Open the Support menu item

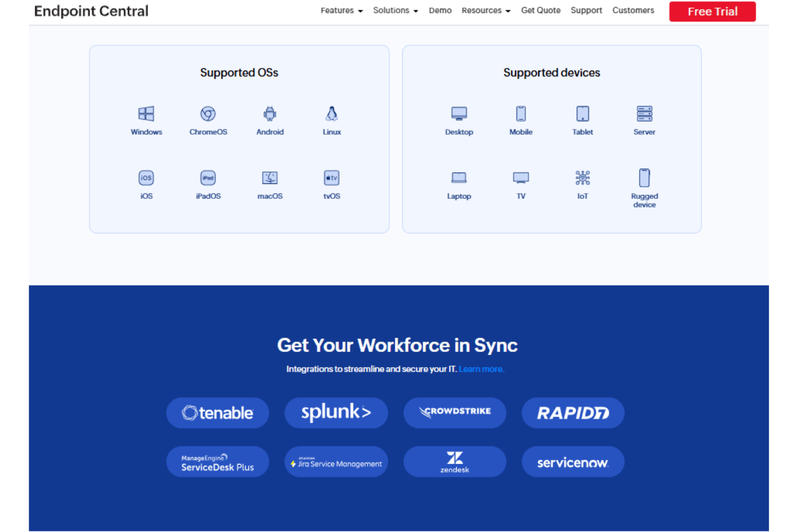point(586,11)
